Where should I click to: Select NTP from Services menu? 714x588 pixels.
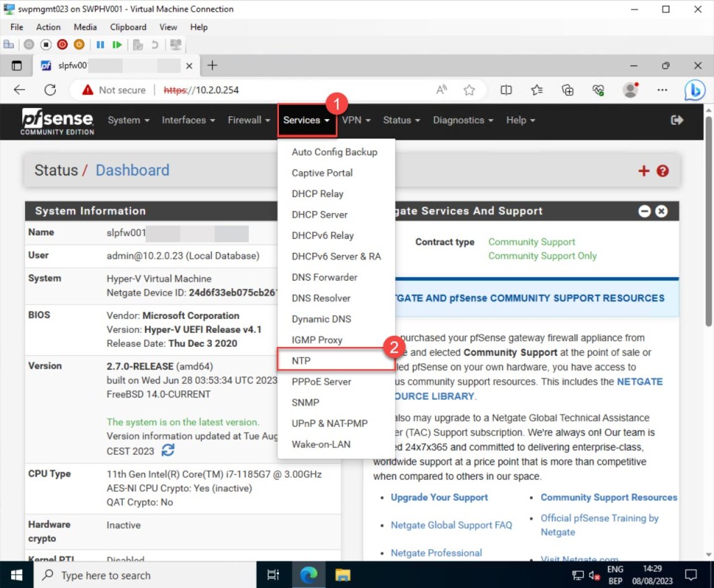301,361
